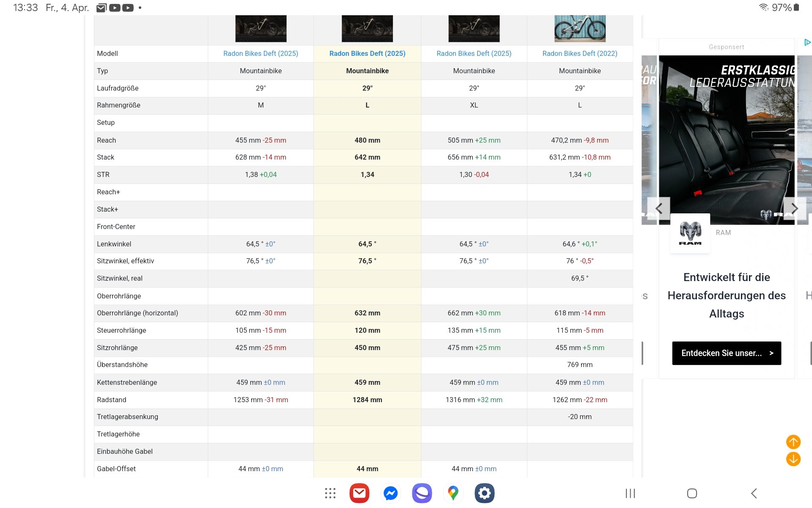
Task: Click the RAM logo in the ad
Action: (690, 233)
